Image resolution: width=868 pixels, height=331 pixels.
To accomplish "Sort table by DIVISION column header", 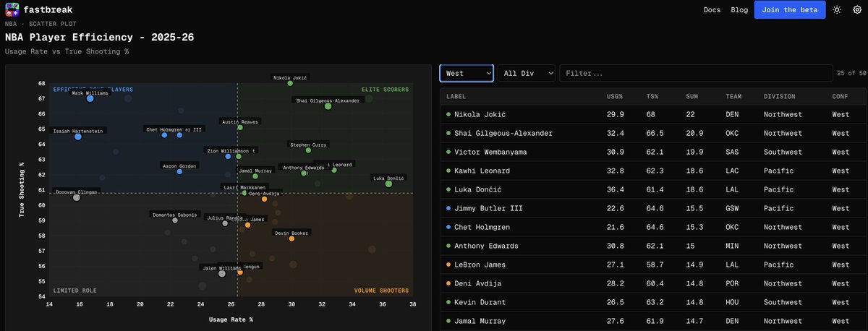I will point(779,96).
